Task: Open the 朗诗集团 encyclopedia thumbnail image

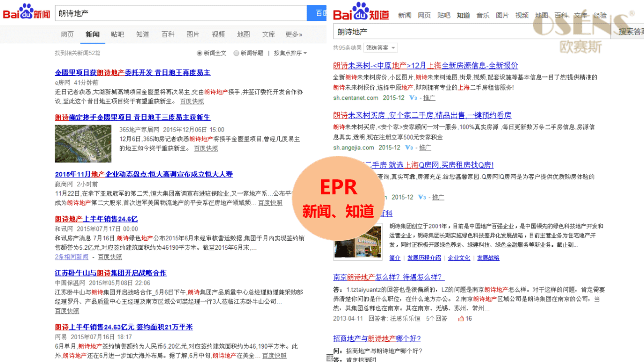Action: point(358,242)
